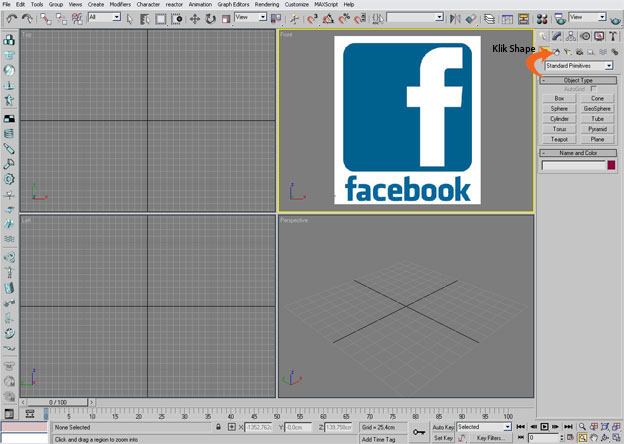Activate the Select and Rotate tool
The height and width of the screenshot is (444, 624).
(210, 19)
